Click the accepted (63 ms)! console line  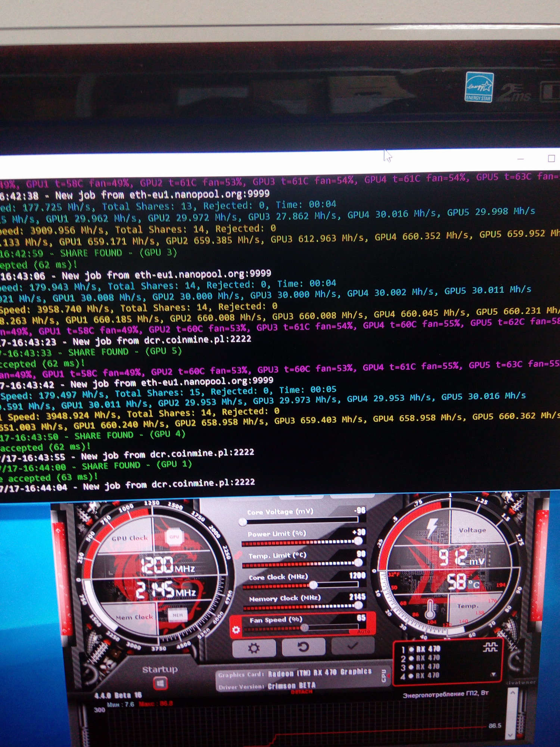49,478
